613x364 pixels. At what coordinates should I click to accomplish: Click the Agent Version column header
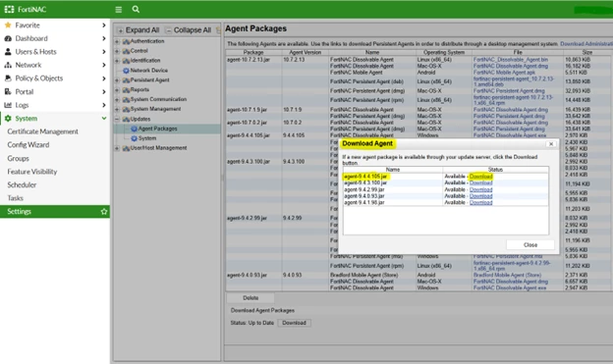(305, 52)
